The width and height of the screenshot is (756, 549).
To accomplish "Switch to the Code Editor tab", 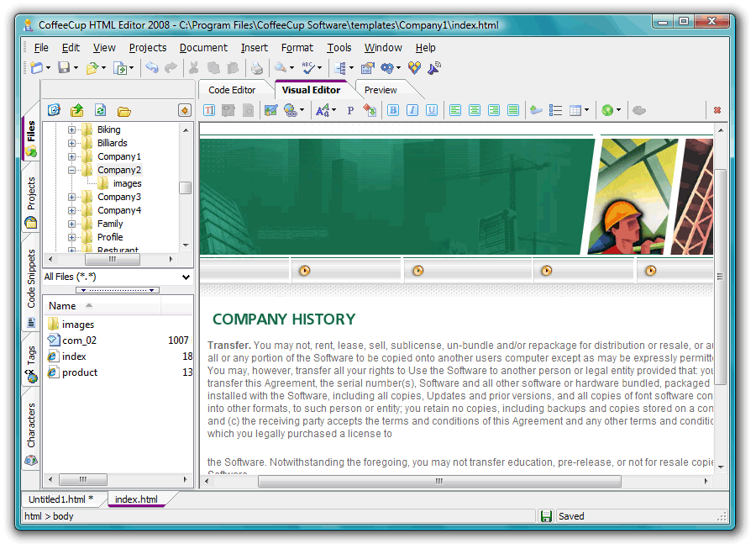I will pyautogui.click(x=232, y=90).
